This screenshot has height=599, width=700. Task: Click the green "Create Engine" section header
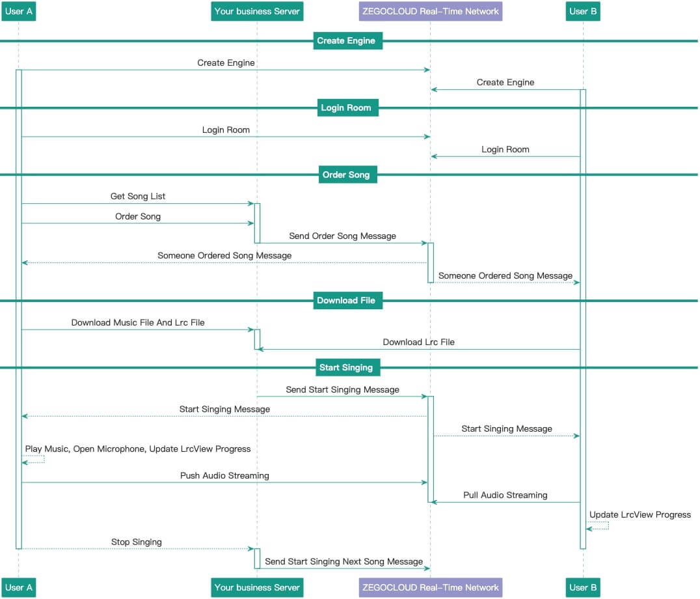345,41
